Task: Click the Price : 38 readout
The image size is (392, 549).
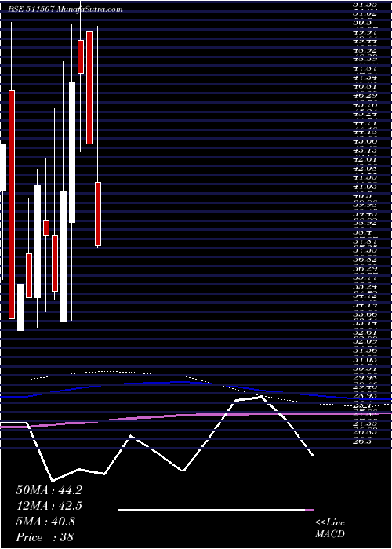Action: pyautogui.click(x=45, y=537)
